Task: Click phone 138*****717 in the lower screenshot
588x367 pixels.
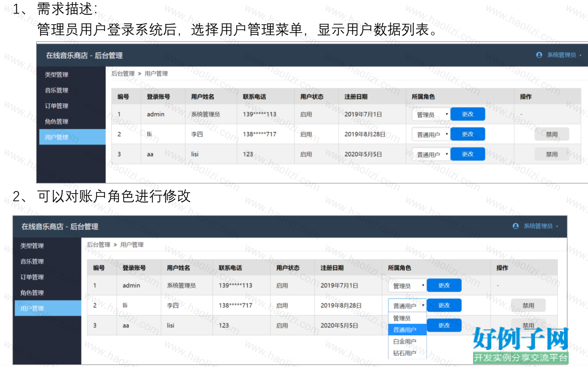Action: [x=235, y=305]
